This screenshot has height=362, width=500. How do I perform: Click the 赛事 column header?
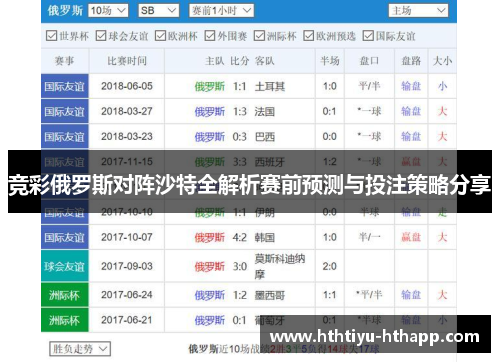pos(64,61)
